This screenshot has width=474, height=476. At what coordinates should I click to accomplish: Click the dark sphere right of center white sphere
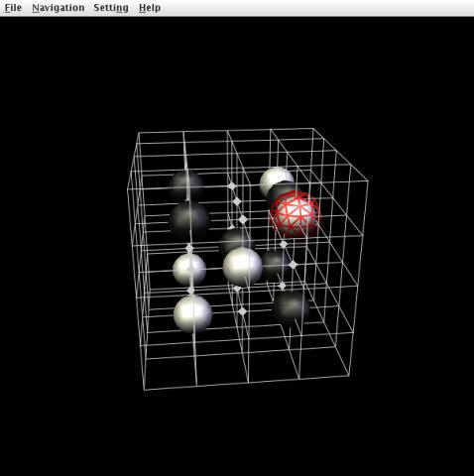point(273,264)
